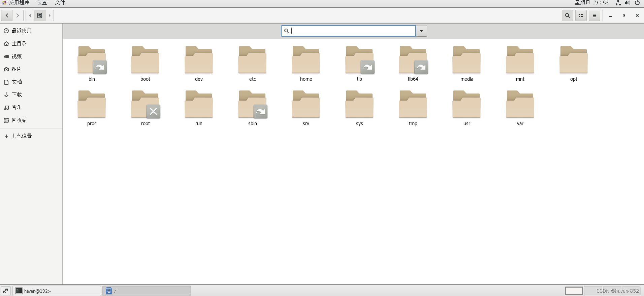Open the Files (文件) menu
The image size is (644, 296).
click(x=60, y=3)
